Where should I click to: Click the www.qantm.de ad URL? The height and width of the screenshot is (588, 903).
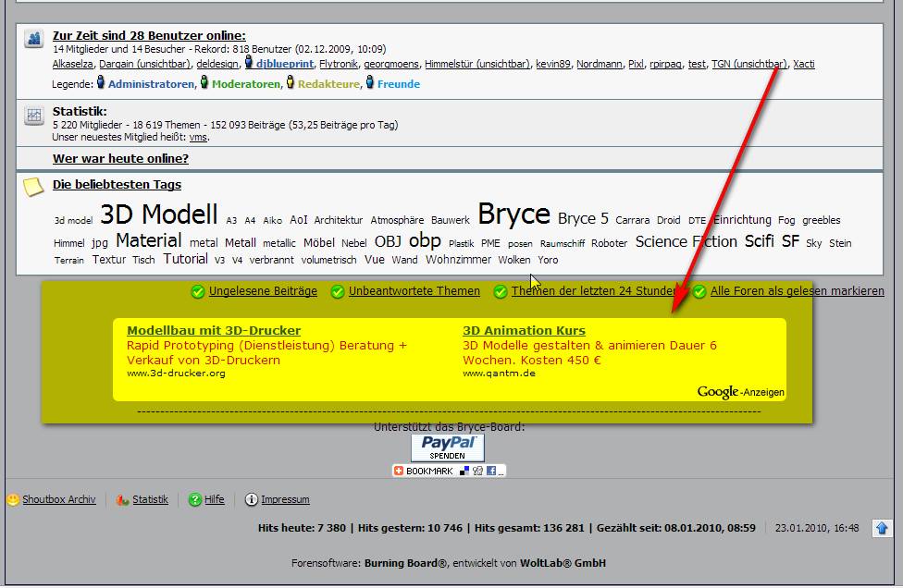tap(499, 374)
